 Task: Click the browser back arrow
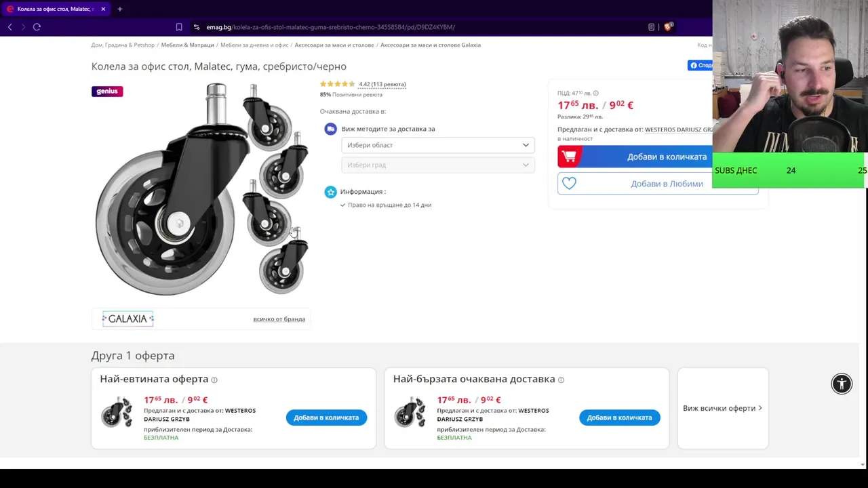point(9,27)
